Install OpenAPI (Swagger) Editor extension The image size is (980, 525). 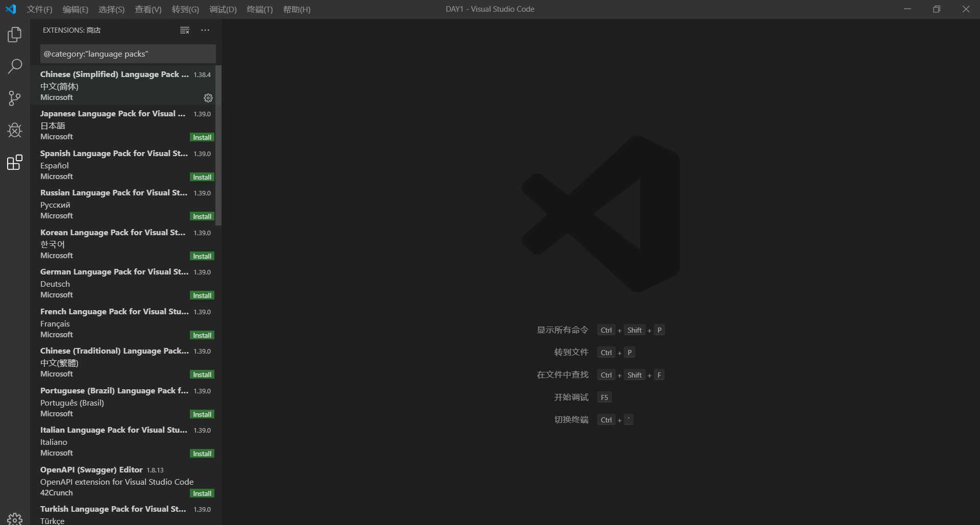tap(202, 493)
